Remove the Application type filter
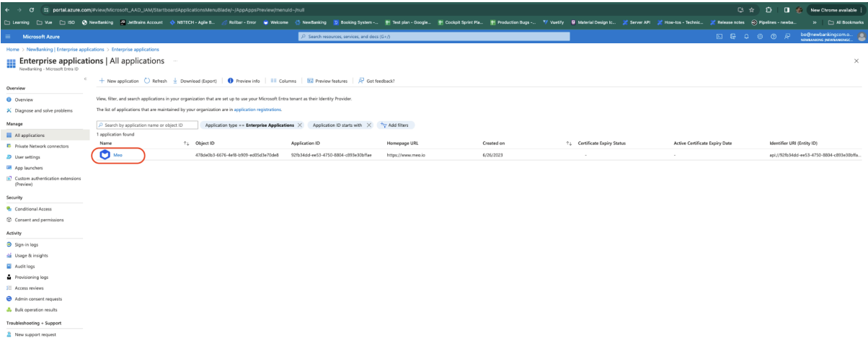This screenshot has width=868, height=346. tap(300, 125)
